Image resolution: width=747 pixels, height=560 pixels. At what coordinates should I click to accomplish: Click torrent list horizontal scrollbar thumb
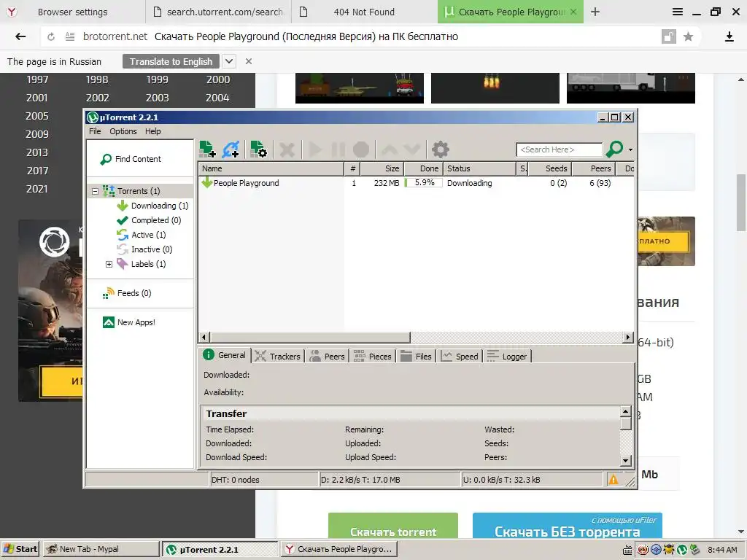click(x=309, y=338)
